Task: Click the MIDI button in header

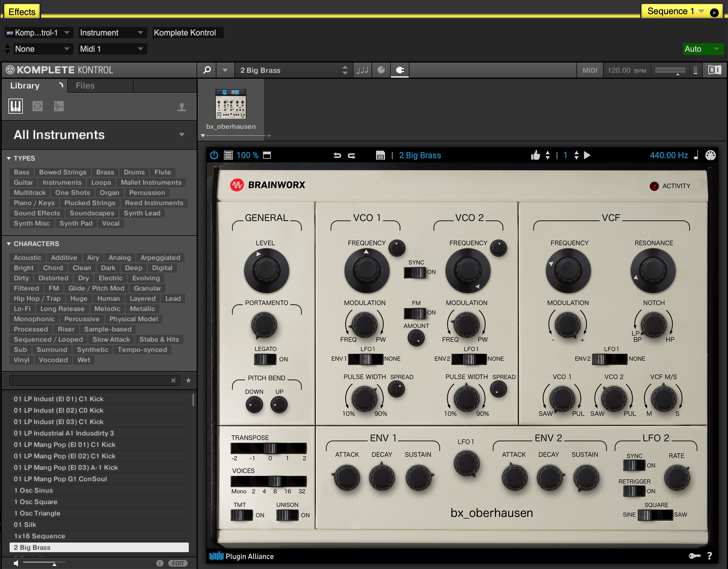Action: pyautogui.click(x=590, y=70)
